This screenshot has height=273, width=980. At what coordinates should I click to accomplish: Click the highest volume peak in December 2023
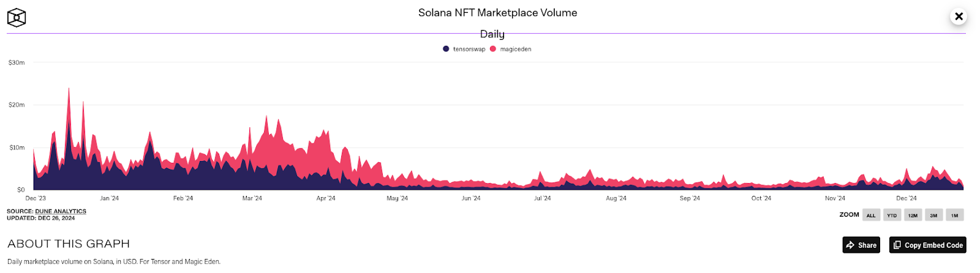69,89
